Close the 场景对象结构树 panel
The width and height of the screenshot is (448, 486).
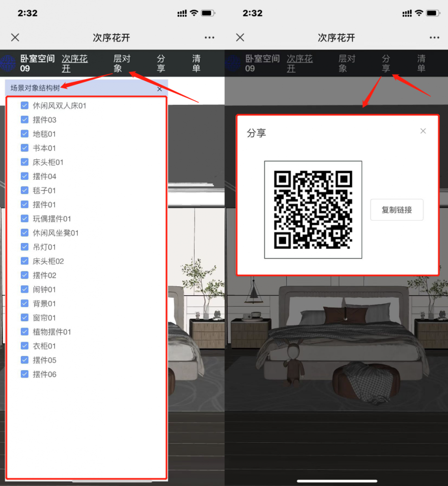[159, 89]
